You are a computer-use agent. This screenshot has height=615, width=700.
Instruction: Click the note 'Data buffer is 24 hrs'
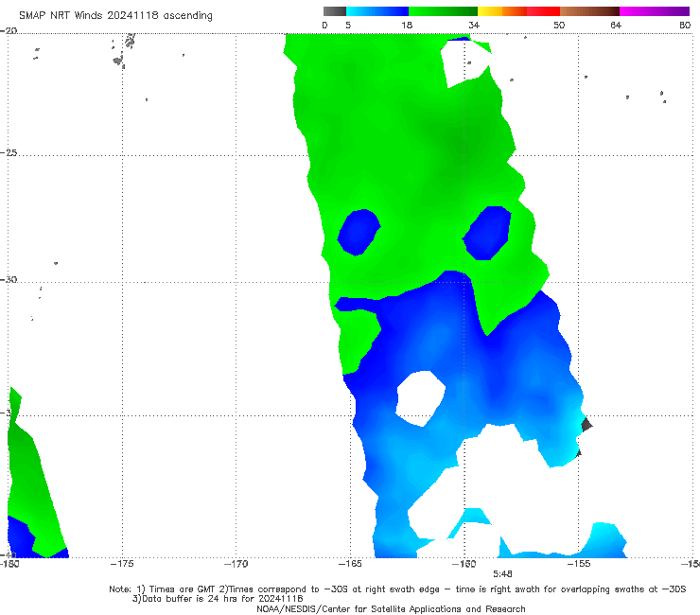click(218, 599)
